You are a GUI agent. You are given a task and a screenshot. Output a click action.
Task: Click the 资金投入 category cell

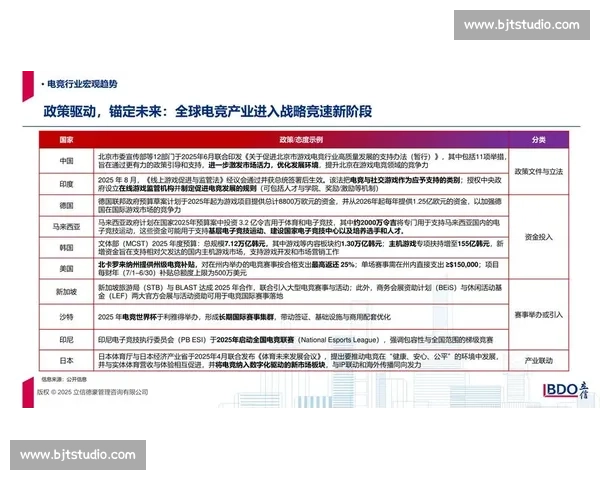pyautogui.click(x=538, y=237)
